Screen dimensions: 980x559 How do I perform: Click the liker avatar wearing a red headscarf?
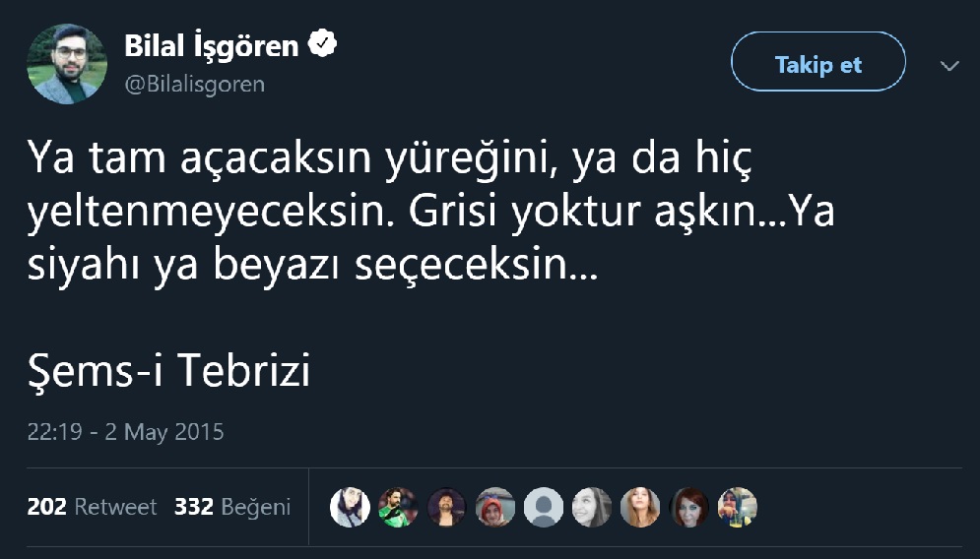click(x=495, y=507)
